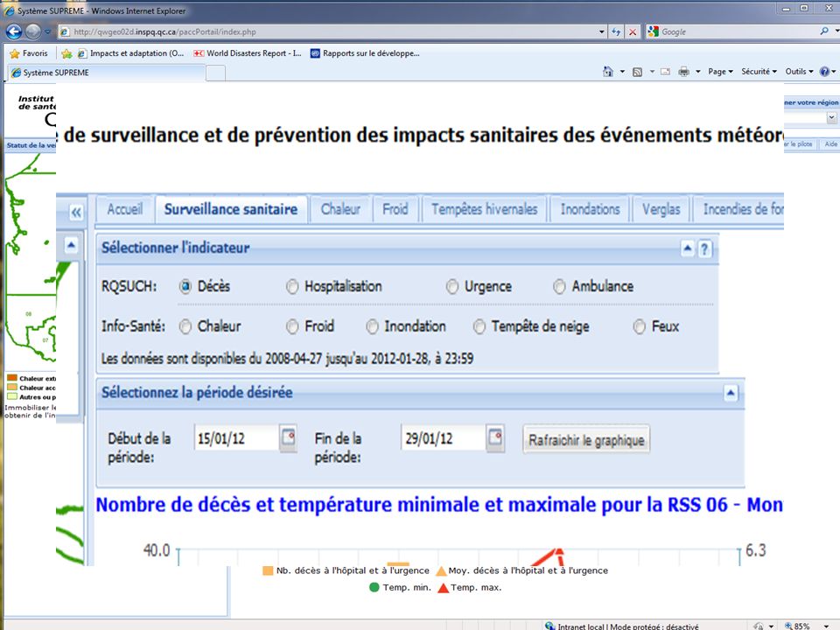The height and width of the screenshot is (630, 840).
Task: Select the Ambulance radio button
Action: click(559, 287)
